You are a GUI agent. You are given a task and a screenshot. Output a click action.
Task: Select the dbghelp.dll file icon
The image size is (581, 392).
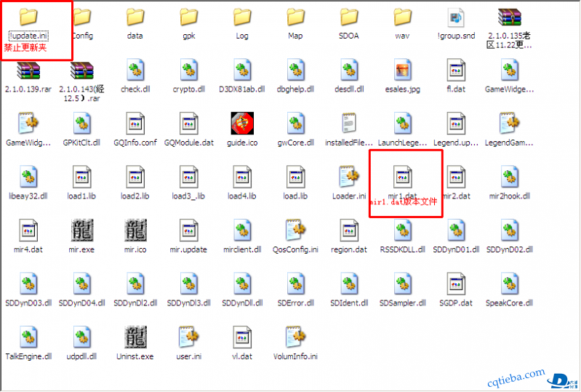pyautogui.click(x=296, y=70)
